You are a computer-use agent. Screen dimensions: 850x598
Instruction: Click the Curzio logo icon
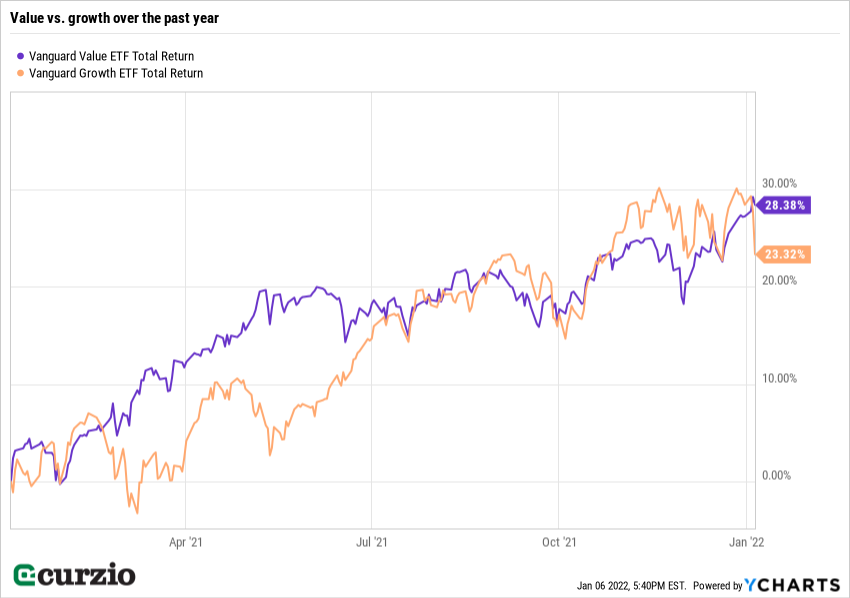(25, 575)
